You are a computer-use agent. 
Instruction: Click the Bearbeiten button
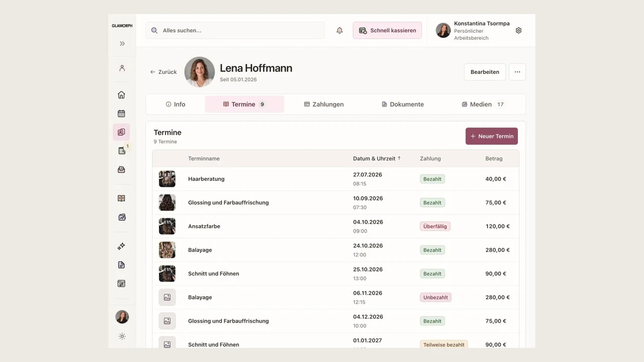pyautogui.click(x=485, y=72)
